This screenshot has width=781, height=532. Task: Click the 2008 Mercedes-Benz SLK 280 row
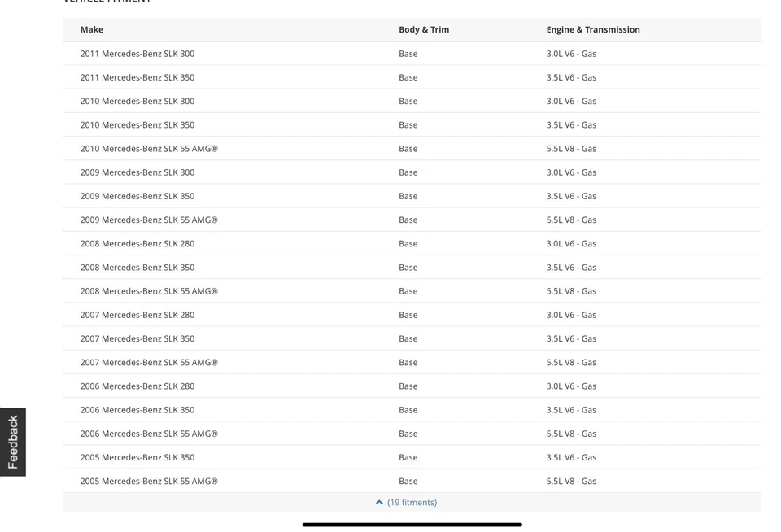click(137, 243)
